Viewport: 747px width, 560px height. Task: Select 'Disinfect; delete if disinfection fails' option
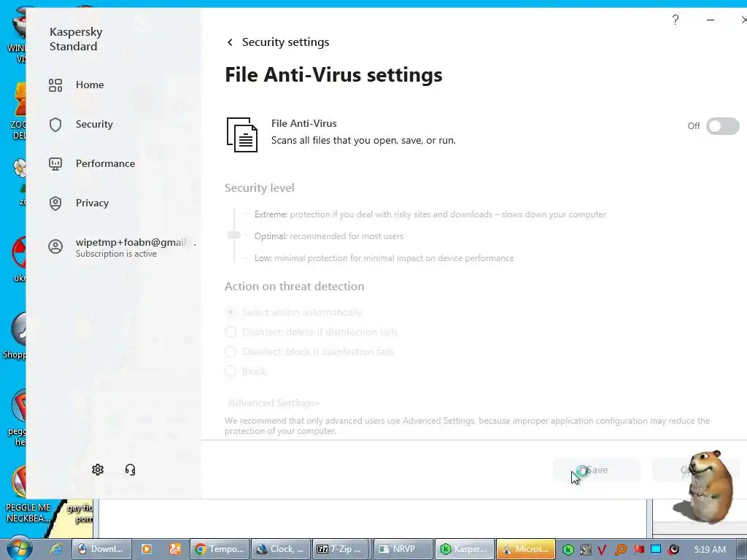pos(231,332)
